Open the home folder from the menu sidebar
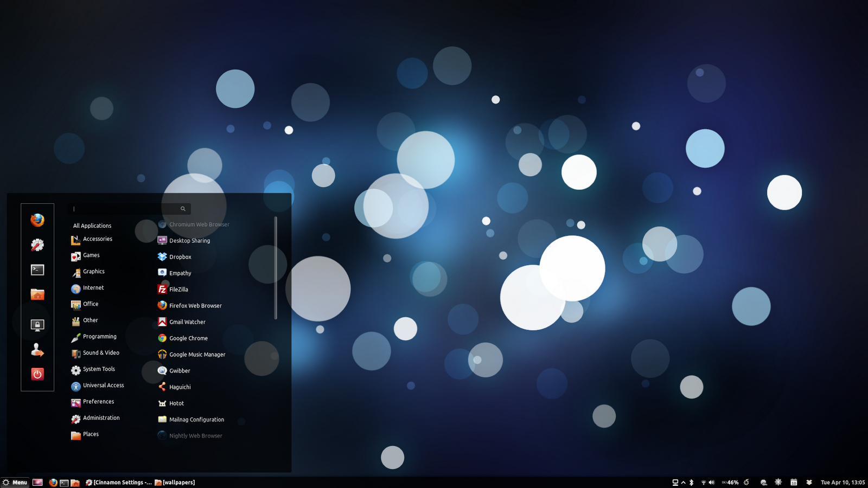Image resolution: width=868 pixels, height=488 pixels. [x=37, y=294]
